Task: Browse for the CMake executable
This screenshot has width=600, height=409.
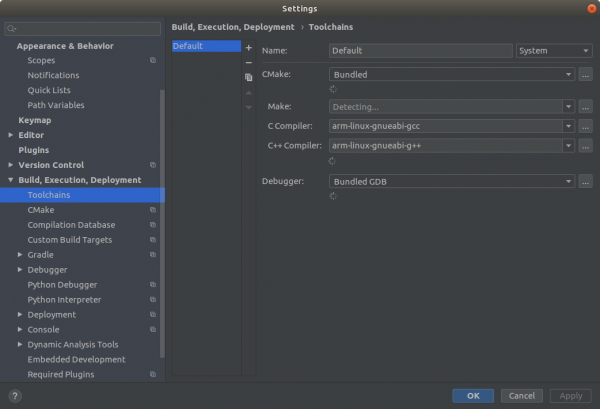Action: (585, 74)
